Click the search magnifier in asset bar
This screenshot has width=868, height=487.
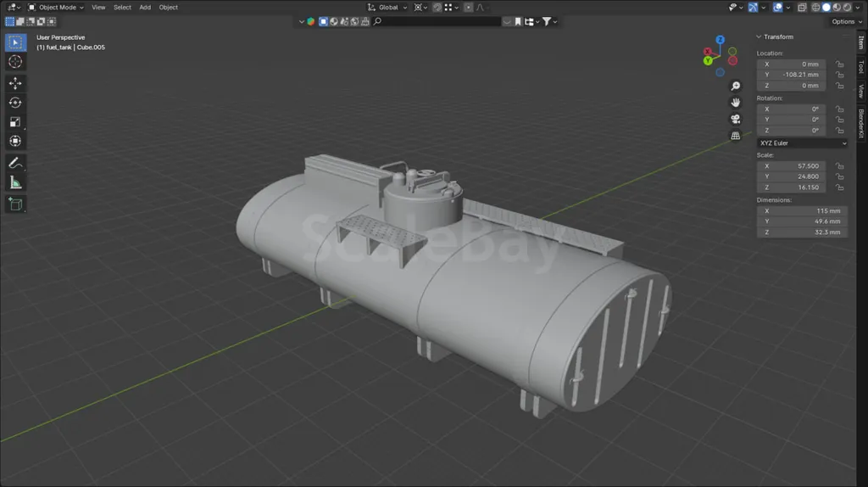point(377,21)
